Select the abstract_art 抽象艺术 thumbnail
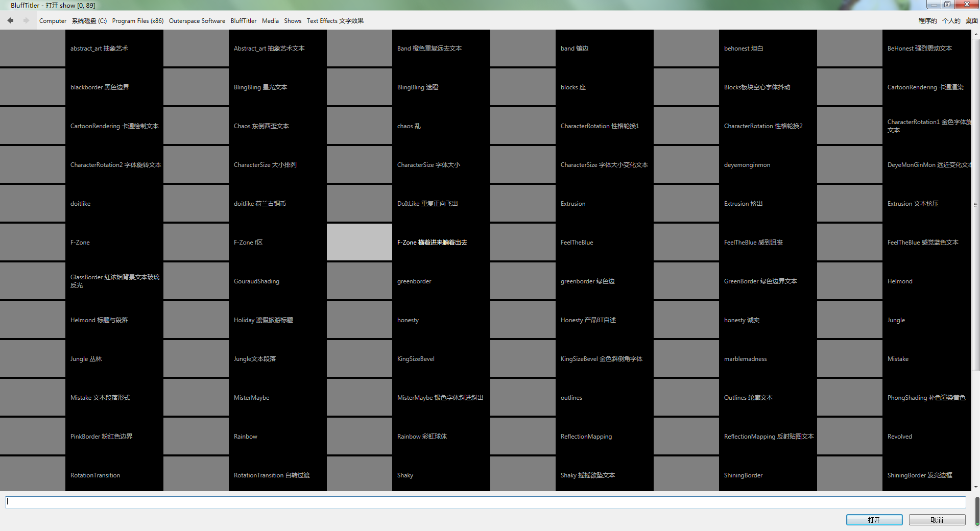Viewport: 980px width, 531px height. click(x=33, y=49)
